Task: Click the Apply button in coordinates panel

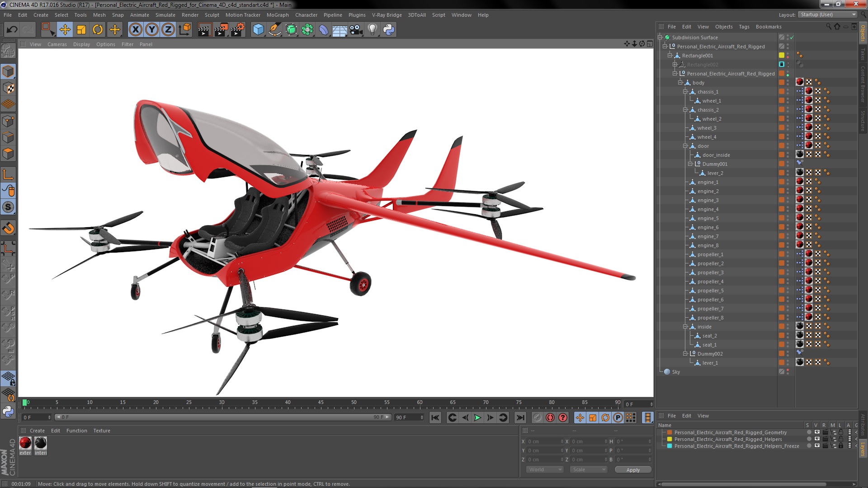Action: click(633, 469)
